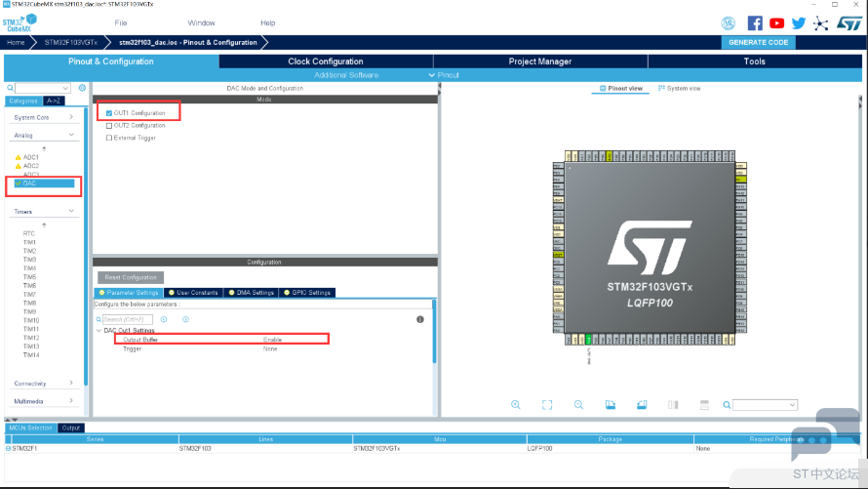Zoom in on the pinout view
Viewport: 868px width, 489px height.
(515, 405)
